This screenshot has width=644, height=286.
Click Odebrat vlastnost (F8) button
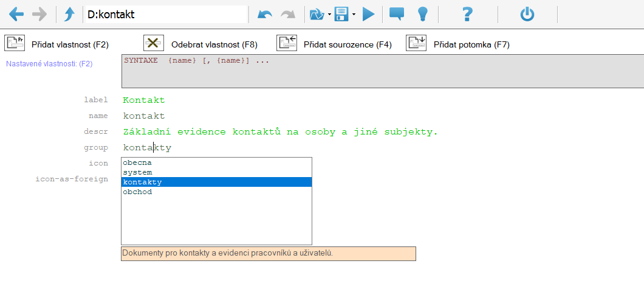(x=200, y=44)
